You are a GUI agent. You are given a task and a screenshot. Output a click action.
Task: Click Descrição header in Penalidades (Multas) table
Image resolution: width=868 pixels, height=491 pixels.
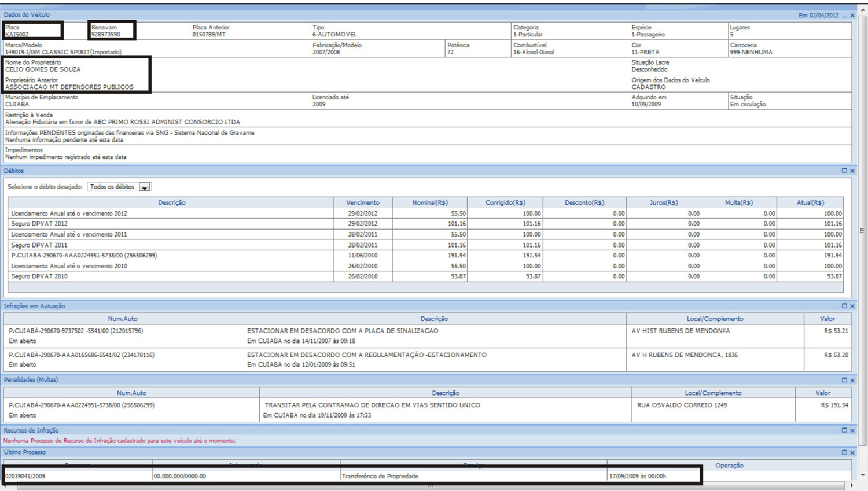446,393
